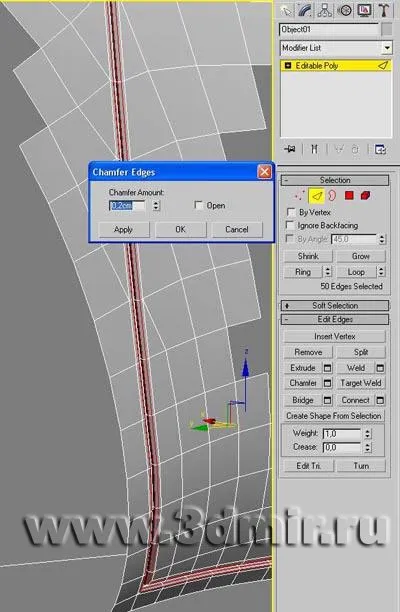Click the Bridge button
Image resolution: width=400 pixels, height=612 pixels.
click(303, 400)
